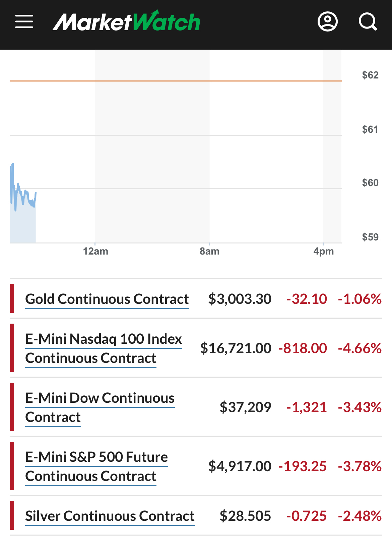This screenshot has height=549, width=392.
Task: Click the 8am time axis label
Action: [x=209, y=251]
